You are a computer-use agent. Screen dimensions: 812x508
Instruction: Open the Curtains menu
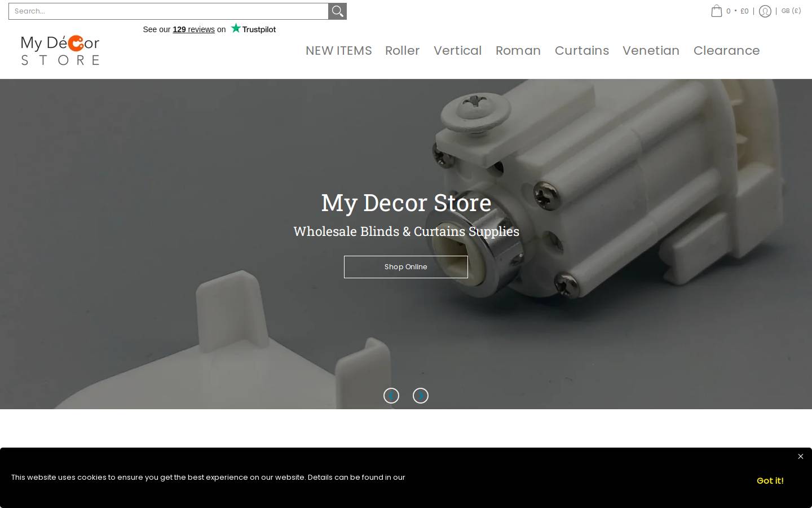(581, 50)
